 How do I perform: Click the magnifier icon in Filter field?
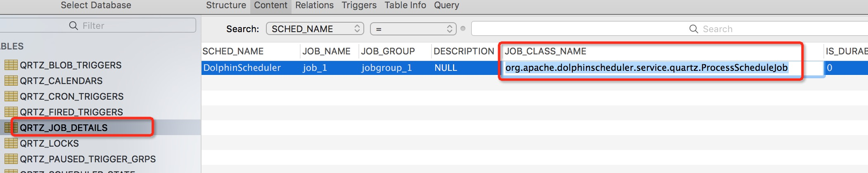(74, 26)
